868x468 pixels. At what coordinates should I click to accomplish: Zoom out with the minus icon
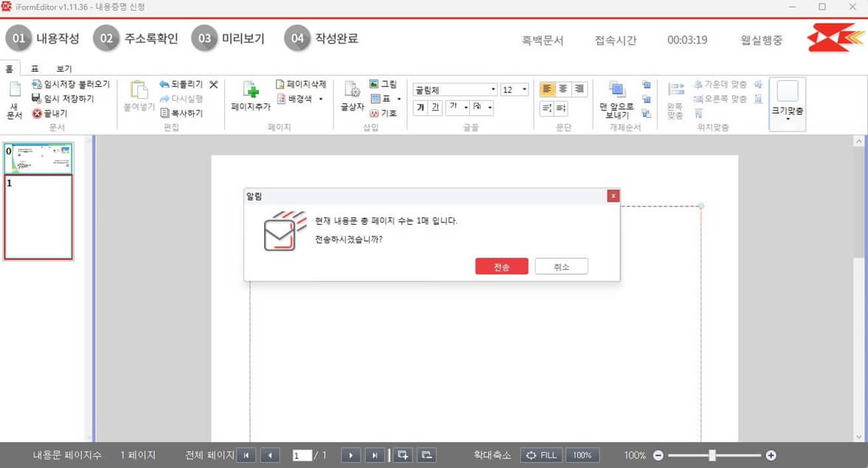(658, 455)
